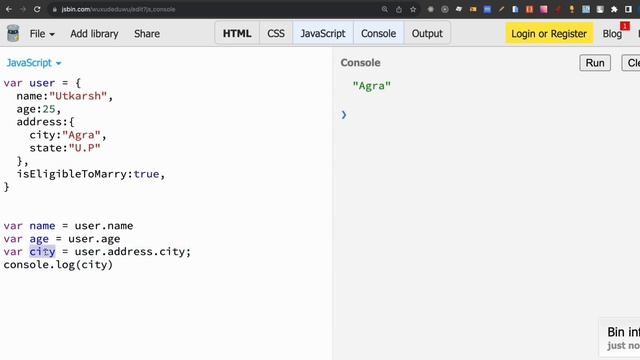Image resolution: width=640 pixels, height=360 pixels.
Task: Click the line name:"Utkarsh",
Action: tap(64, 96)
